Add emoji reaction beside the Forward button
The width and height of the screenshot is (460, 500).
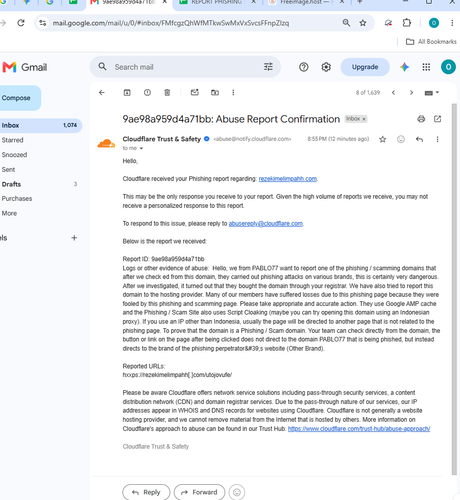(x=237, y=492)
